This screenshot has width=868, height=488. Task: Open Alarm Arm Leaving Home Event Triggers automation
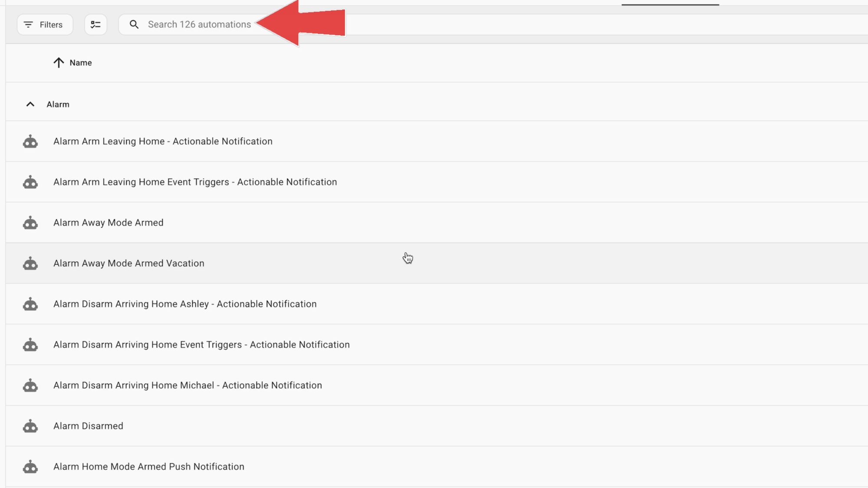click(195, 182)
